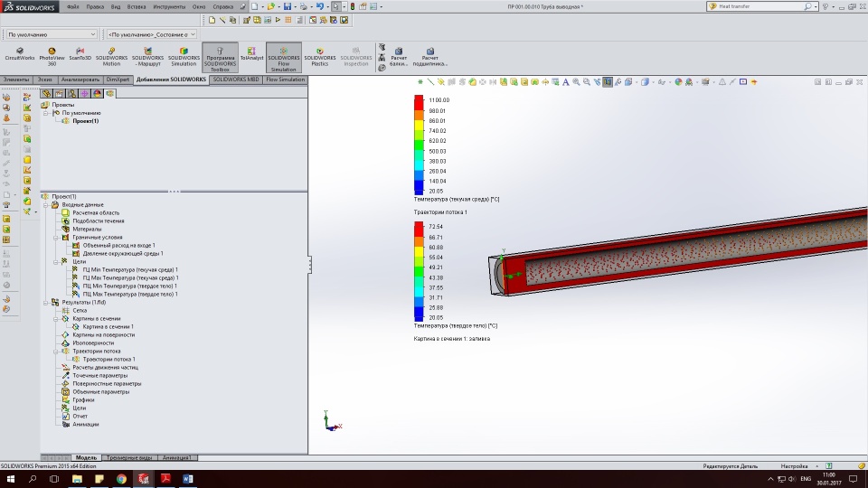
Task: Toggle Program SOLIDWORKS Toolbox add-in
Action: 220,58
